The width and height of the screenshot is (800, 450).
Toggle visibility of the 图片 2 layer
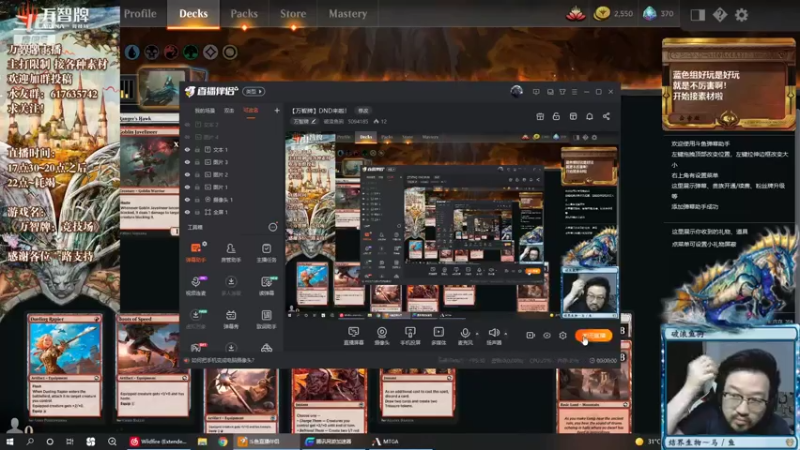click(x=187, y=174)
